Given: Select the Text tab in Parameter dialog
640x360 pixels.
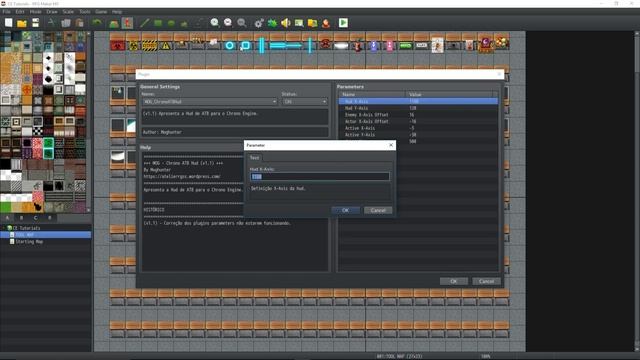Looking at the screenshot, I should 255,158.
